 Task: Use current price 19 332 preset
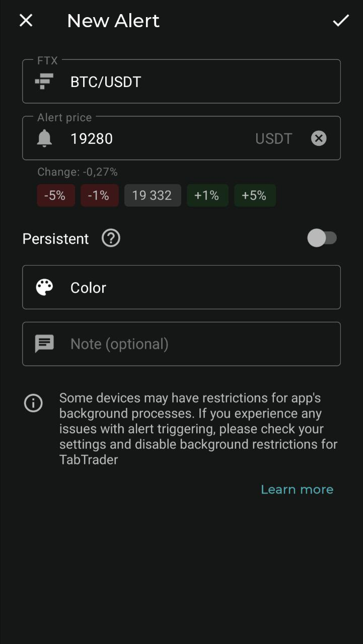click(x=153, y=195)
